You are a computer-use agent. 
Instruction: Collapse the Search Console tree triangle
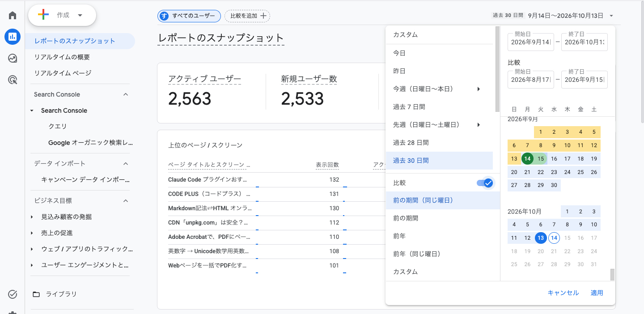(x=32, y=110)
